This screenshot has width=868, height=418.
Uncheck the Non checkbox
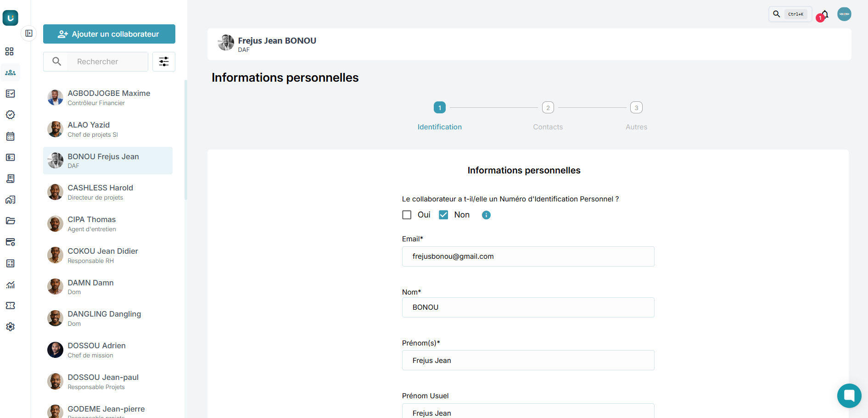(443, 215)
